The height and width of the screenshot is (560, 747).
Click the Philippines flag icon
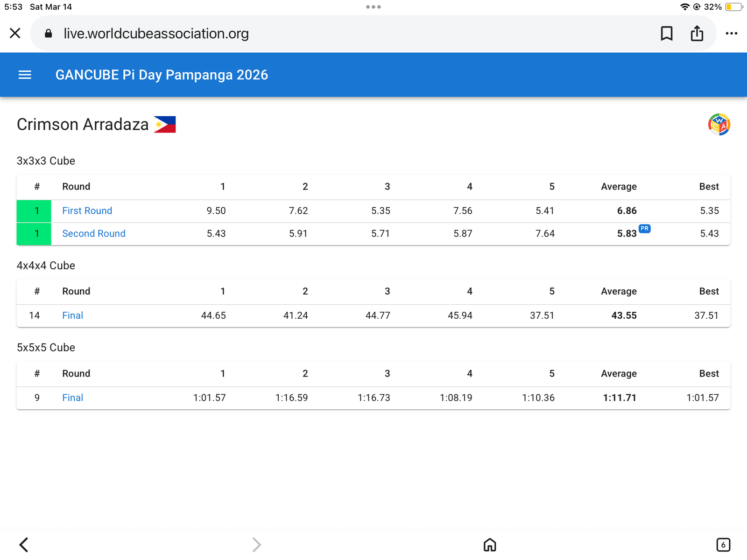tap(165, 125)
